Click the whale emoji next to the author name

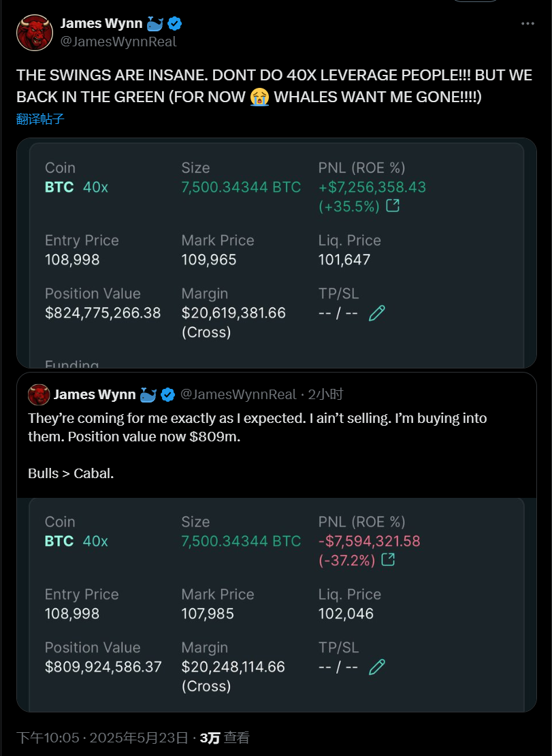coord(155,23)
